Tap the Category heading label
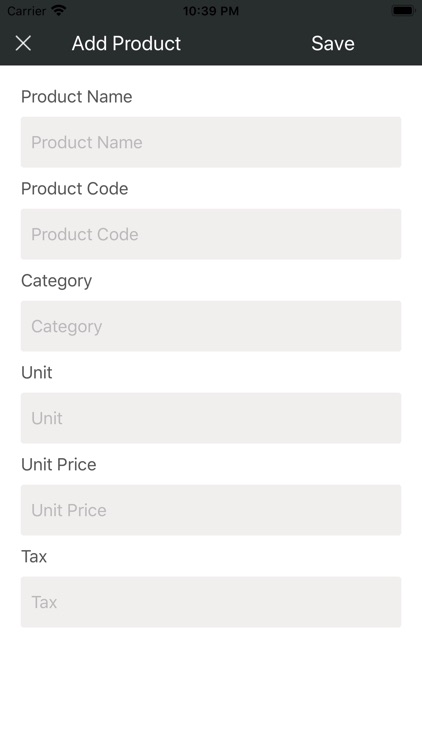This screenshot has width=422, height=750. (x=56, y=281)
